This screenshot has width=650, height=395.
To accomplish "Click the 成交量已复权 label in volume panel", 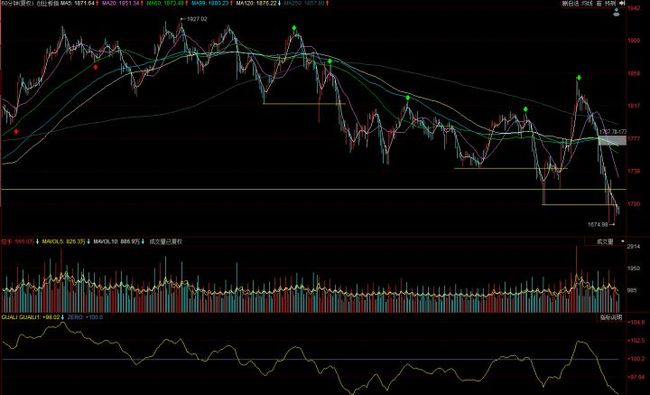I will click(165, 241).
